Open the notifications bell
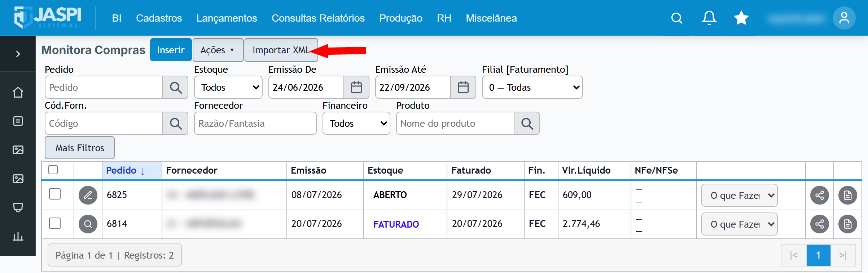Screen dimensions: 868x273 (x=709, y=18)
